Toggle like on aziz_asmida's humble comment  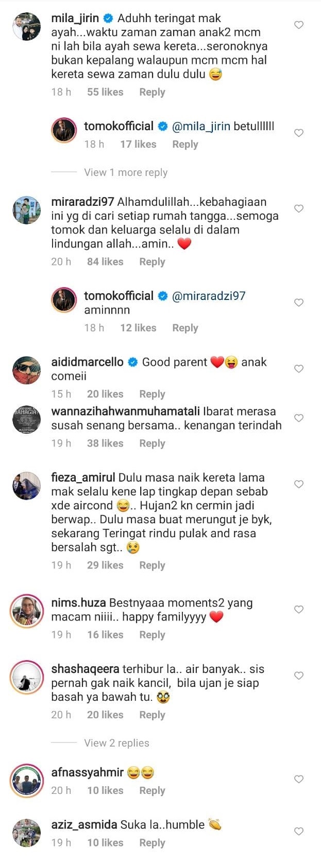pyautogui.click(x=299, y=831)
